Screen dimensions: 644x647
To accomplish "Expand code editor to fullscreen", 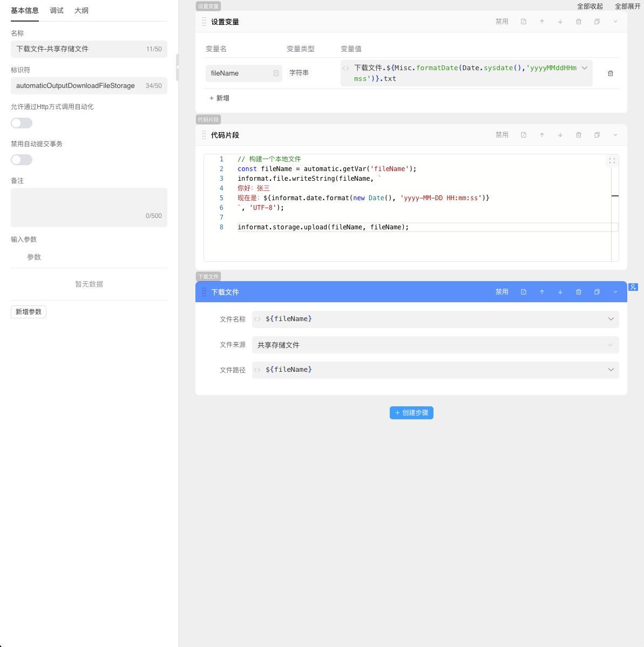I will pos(612,161).
